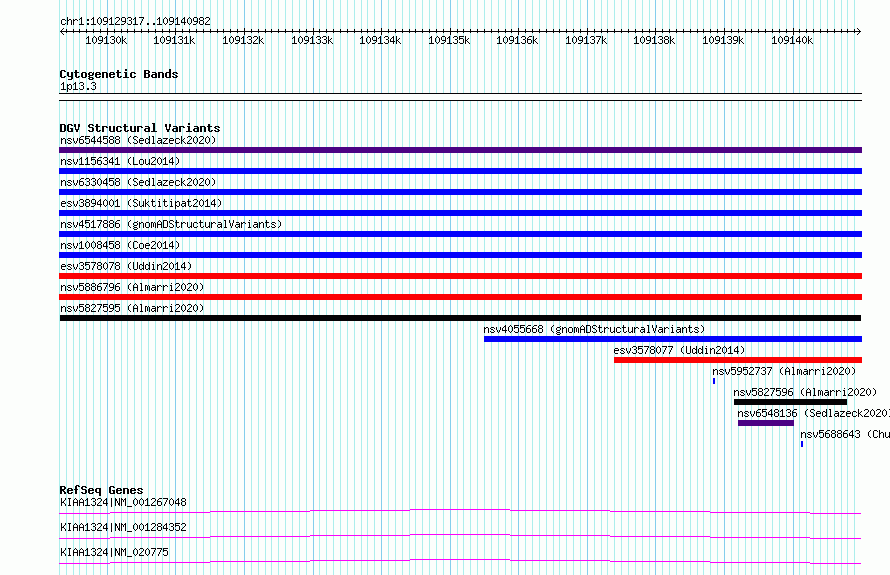Click the 109139k ruler tick label
This screenshot has height=575, width=890.
click(723, 40)
